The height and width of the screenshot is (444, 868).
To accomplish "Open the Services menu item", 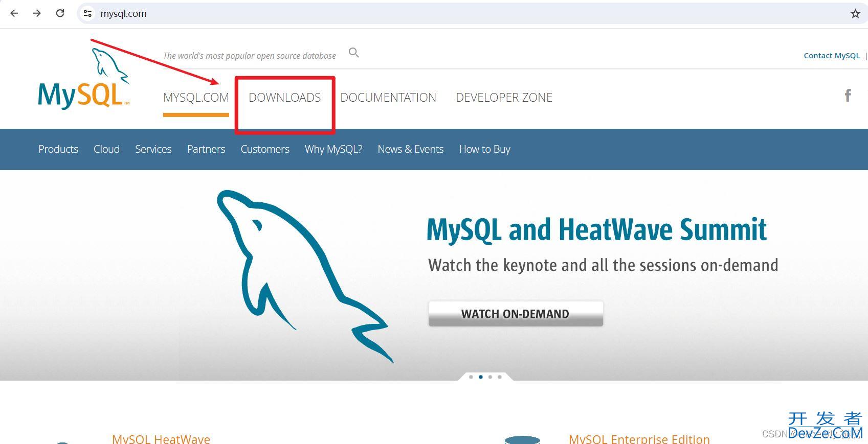I will [153, 149].
